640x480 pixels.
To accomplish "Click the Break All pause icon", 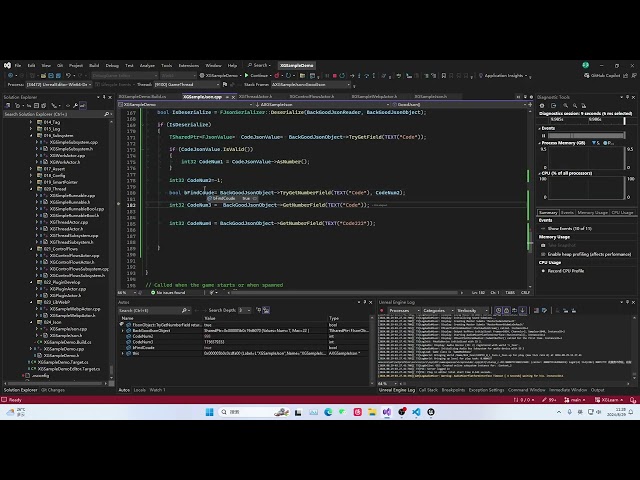I will pos(327,76).
